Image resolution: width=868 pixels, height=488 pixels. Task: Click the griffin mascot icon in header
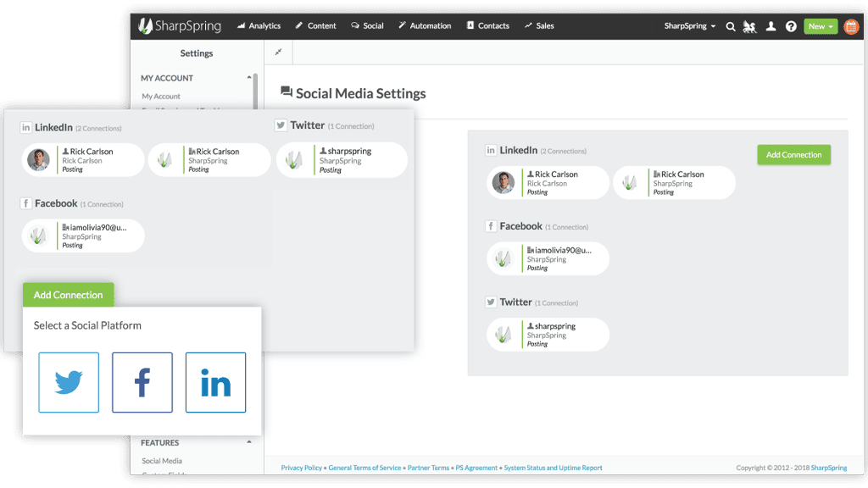750,26
